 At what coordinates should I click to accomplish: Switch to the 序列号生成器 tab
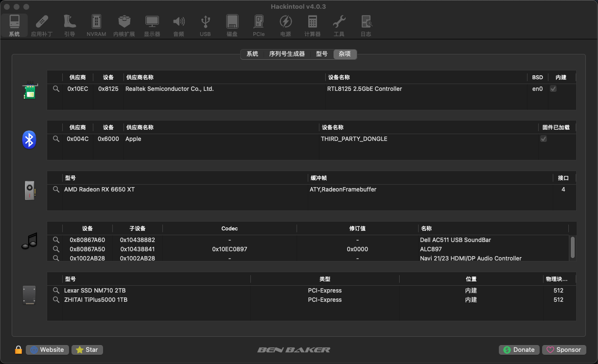point(287,54)
